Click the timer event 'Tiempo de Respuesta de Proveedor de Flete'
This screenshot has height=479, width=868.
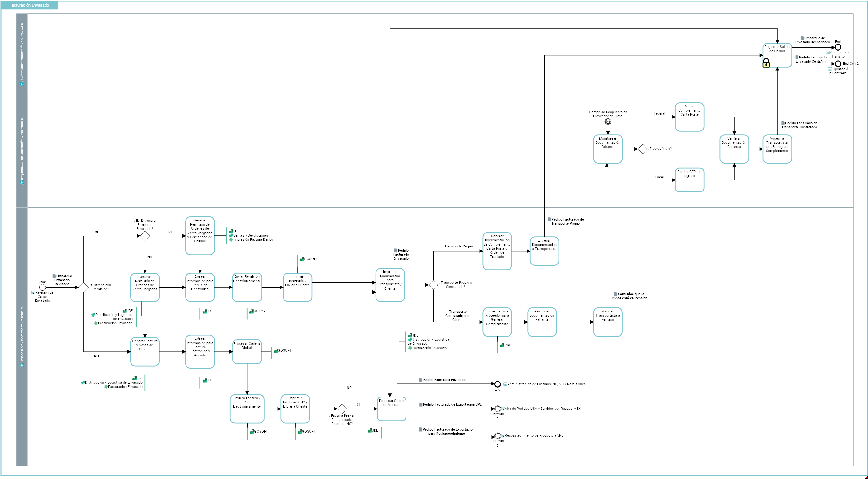coord(608,122)
